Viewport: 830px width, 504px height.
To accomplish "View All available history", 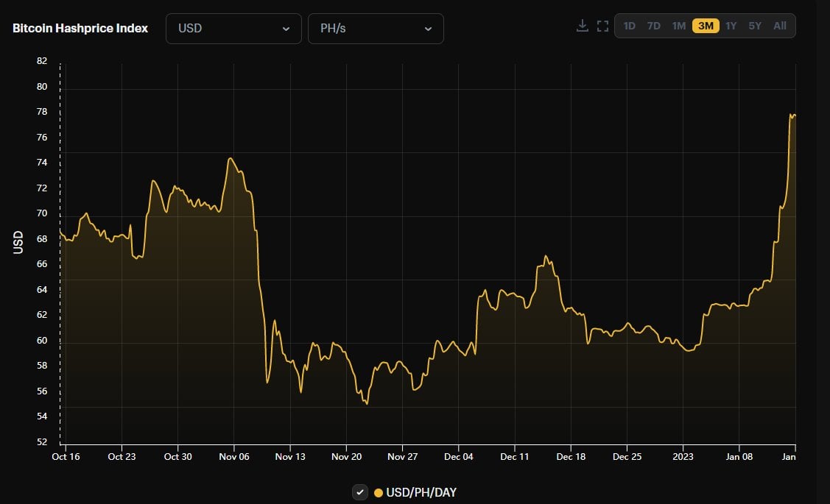I will (780, 26).
